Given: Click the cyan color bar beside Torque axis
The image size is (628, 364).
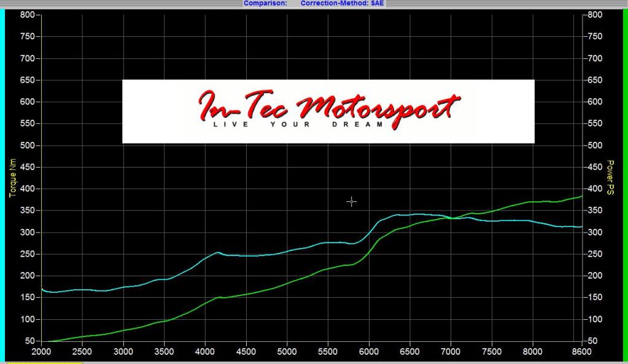Looking at the screenshot, I should pos(2,184).
